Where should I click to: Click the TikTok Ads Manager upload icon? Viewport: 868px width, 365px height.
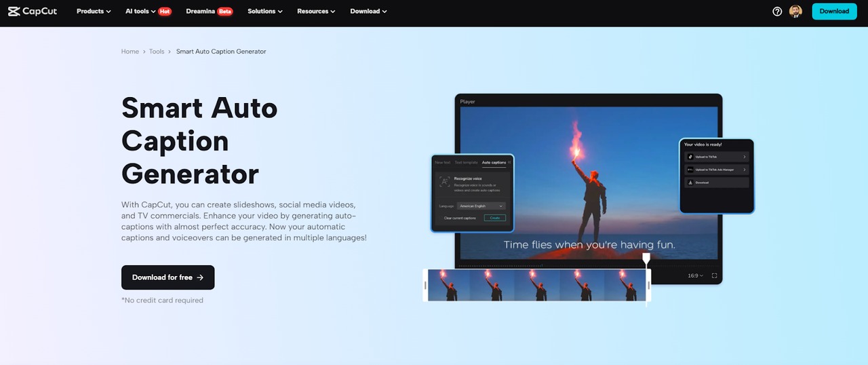[690, 170]
